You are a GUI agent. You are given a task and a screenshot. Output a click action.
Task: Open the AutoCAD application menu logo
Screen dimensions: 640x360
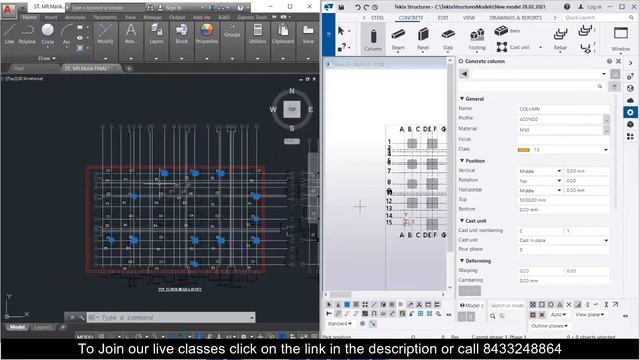(8, 9)
